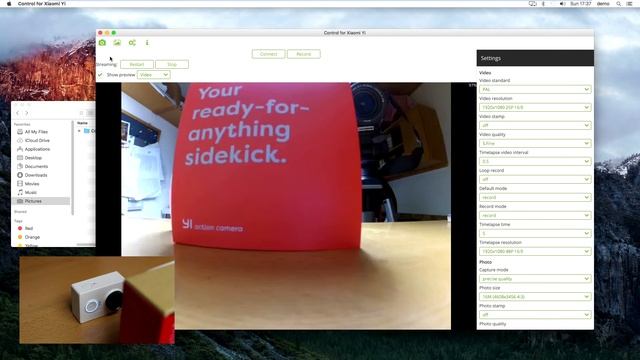Open Spotlight search in menu bar
This screenshot has width=640, height=360.
pyautogui.click(x=618, y=3)
